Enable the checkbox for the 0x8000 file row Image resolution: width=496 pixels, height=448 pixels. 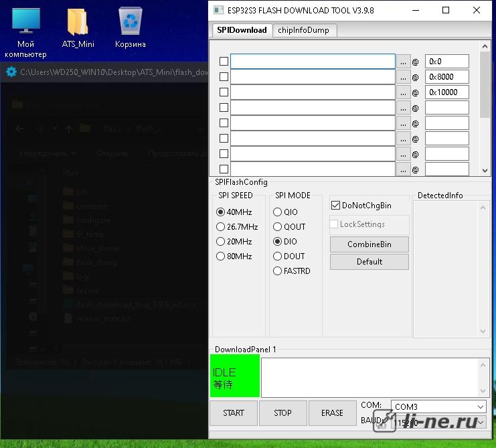[x=224, y=76]
